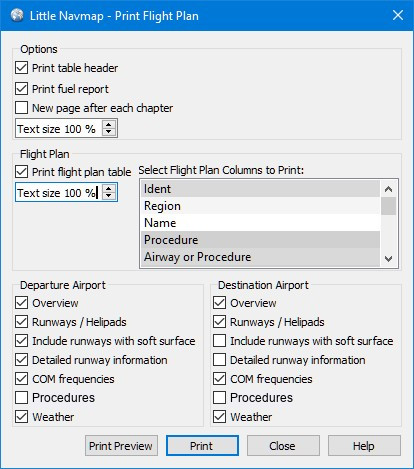Check Destination Detailed runway information

[219, 360]
